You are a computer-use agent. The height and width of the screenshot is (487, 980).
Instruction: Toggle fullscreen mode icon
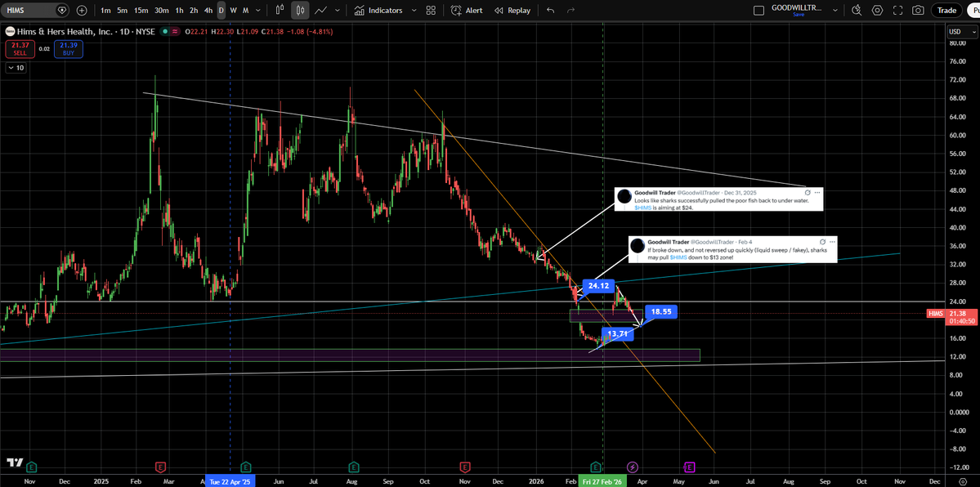(897, 11)
